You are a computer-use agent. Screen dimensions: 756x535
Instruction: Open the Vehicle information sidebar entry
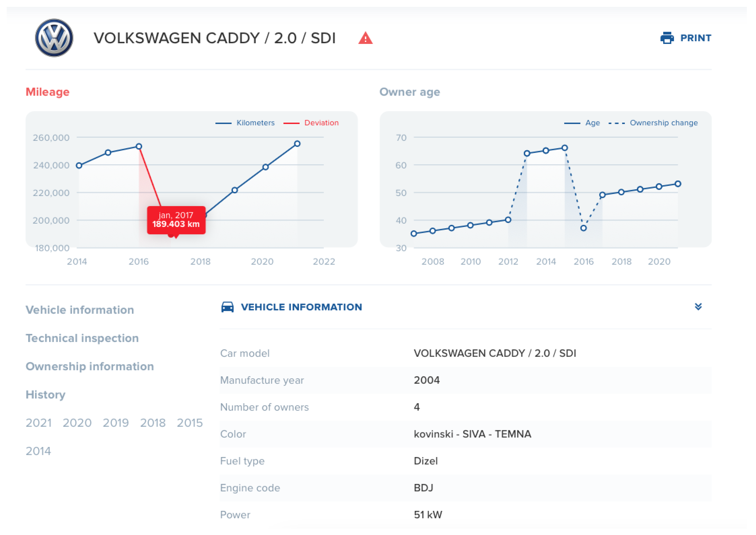[x=80, y=310]
